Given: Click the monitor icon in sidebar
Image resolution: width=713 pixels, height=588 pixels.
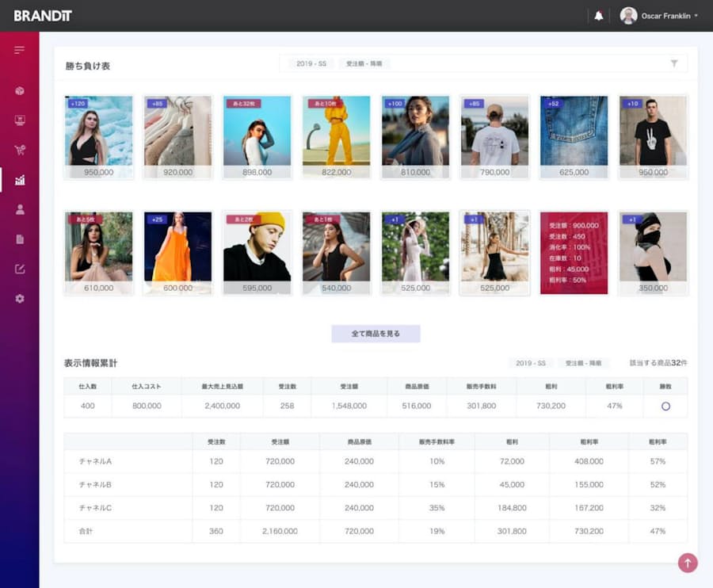Looking at the screenshot, I should click(20, 120).
